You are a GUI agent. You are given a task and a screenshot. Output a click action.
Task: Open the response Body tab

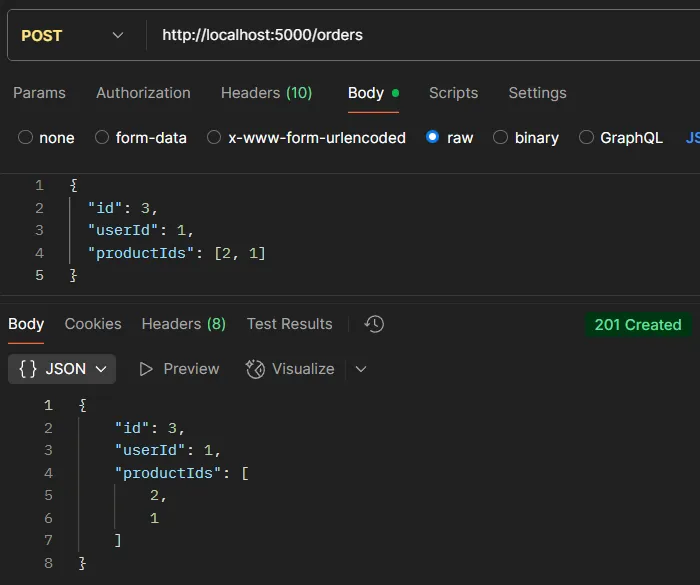pos(26,324)
